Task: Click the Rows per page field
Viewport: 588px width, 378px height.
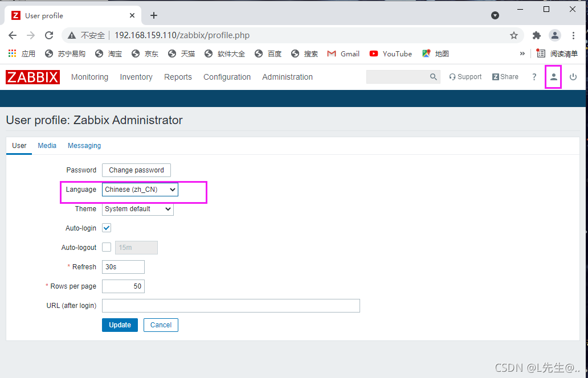Action: (123, 286)
